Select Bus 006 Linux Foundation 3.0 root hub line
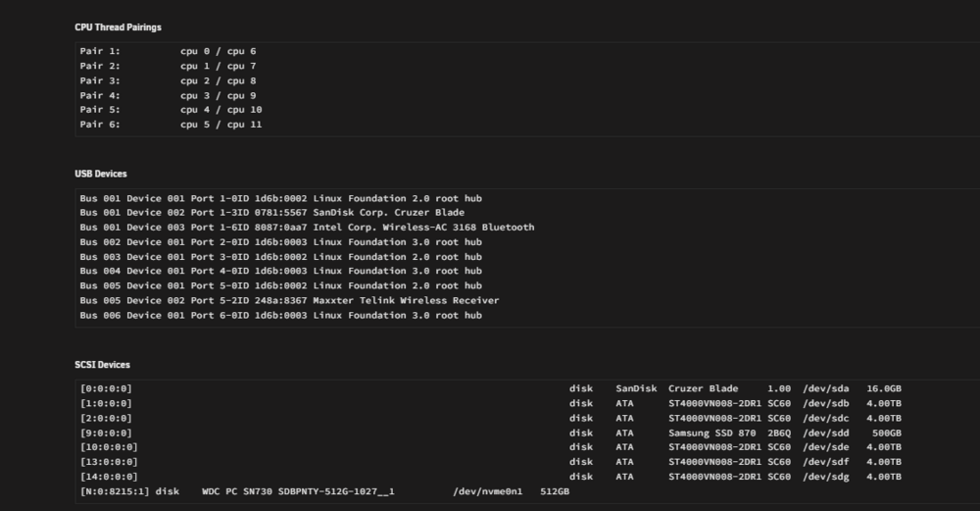This screenshot has height=511, width=980. pyautogui.click(x=280, y=316)
